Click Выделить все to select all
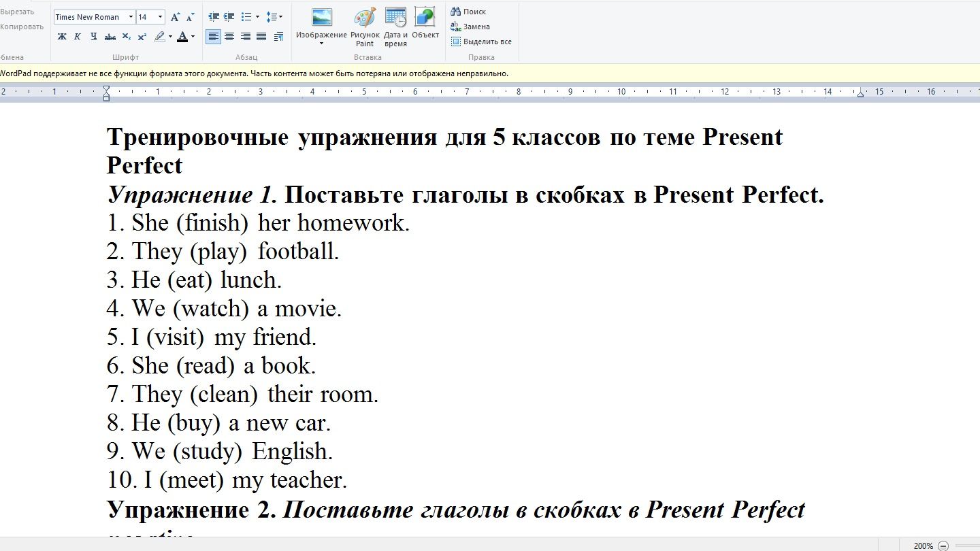Image resolution: width=980 pixels, height=551 pixels. tap(481, 41)
